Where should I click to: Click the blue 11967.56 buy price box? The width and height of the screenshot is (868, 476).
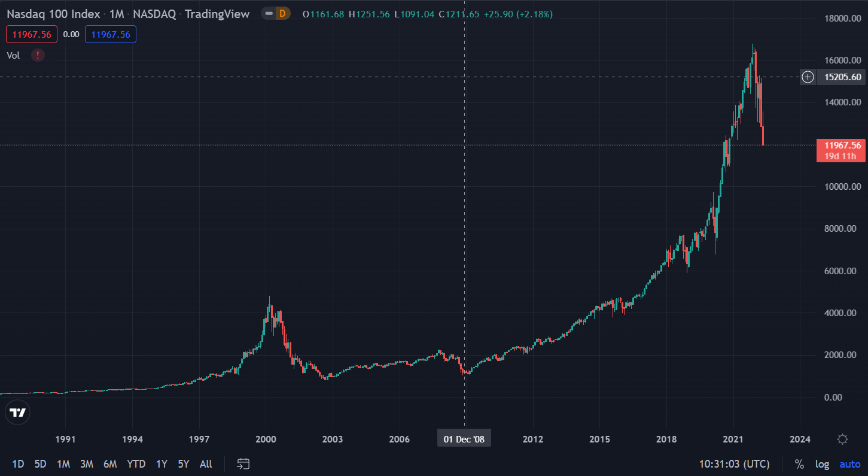click(111, 34)
